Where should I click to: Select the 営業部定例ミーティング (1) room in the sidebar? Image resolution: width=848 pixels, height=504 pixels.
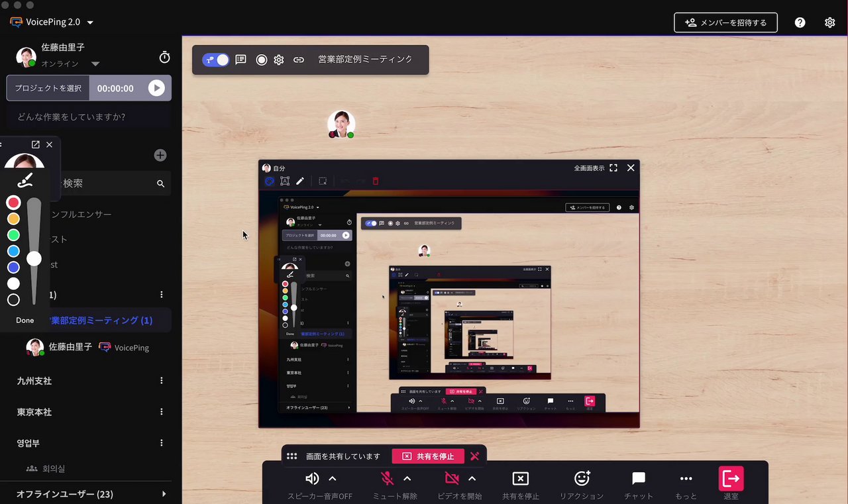(x=99, y=321)
